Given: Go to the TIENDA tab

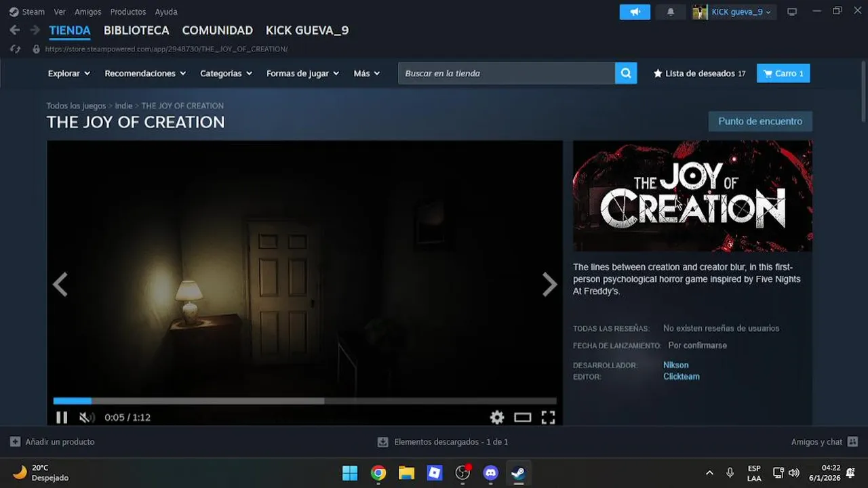Looking at the screenshot, I should 70,30.
